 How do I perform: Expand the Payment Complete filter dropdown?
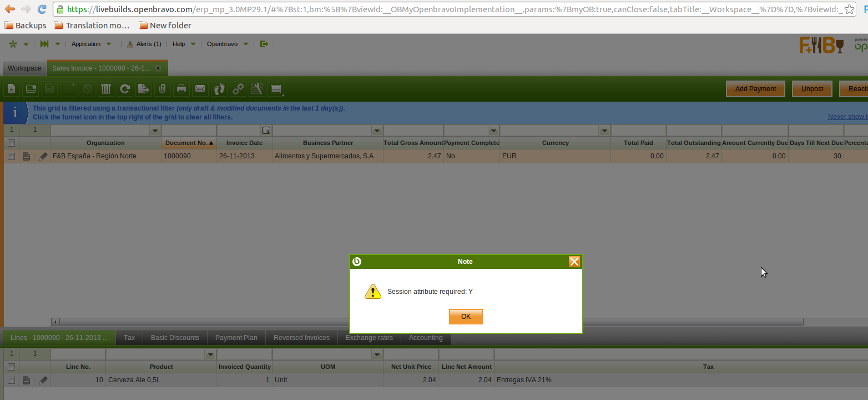[493, 131]
